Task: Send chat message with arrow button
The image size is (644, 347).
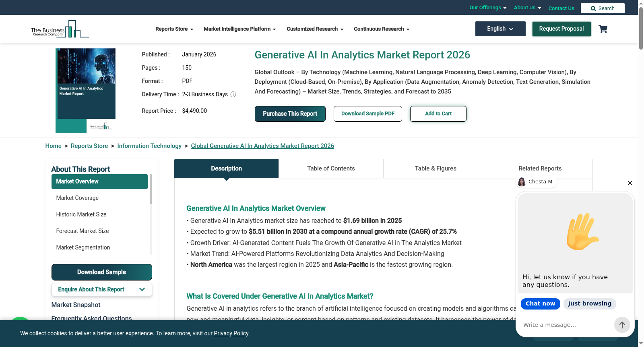Action: 622,325
